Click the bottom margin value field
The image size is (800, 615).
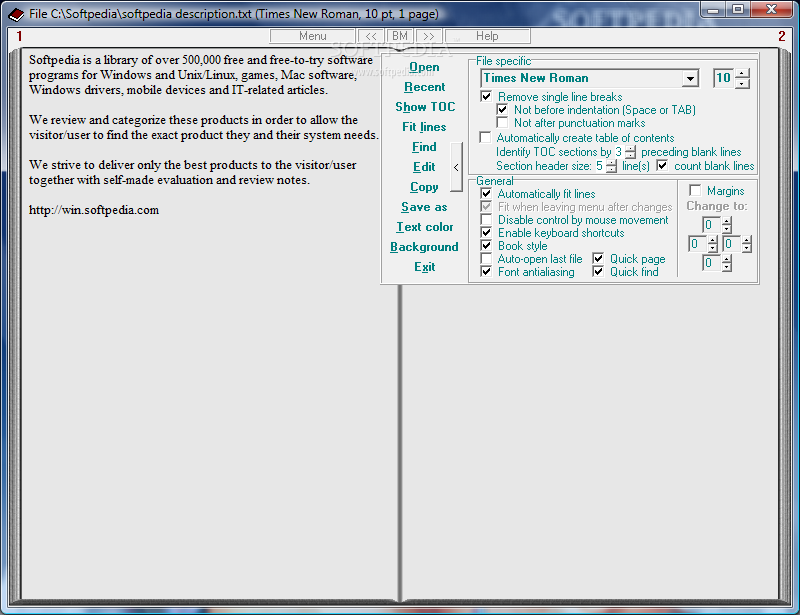click(x=711, y=263)
